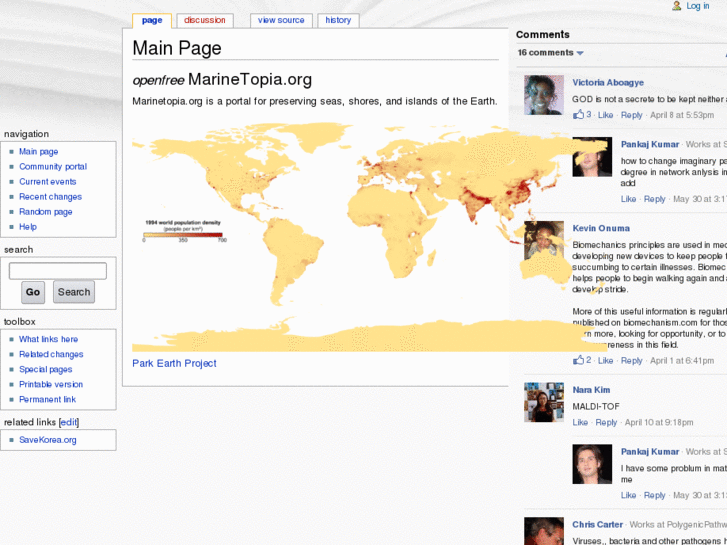Screen dimensions: 727x545
Task: Click Like on Pankaj Kumar's matlab comment
Action: (x=628, y=495)
